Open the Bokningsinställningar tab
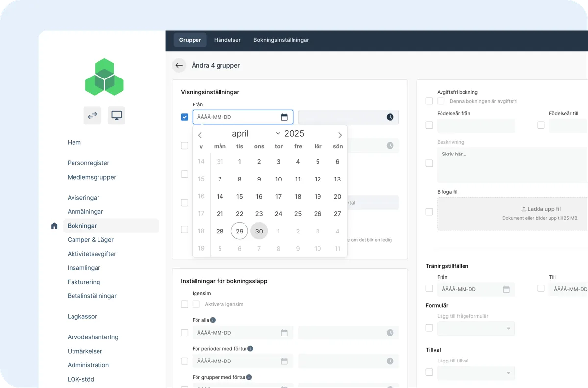 pyautogui.click(x=281, y=40)
